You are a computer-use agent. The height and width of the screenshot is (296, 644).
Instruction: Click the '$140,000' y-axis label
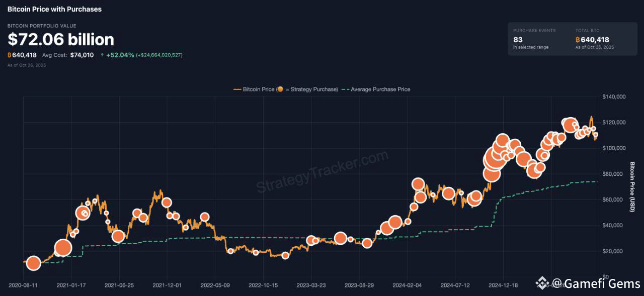click(614, 96)
